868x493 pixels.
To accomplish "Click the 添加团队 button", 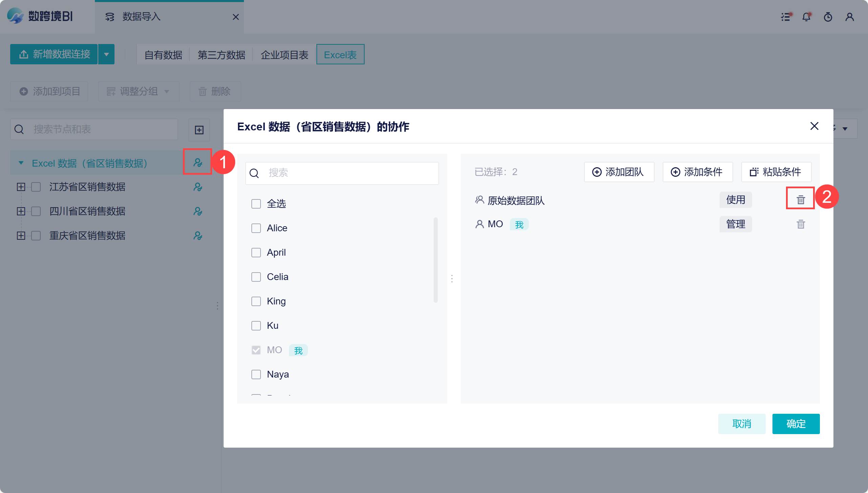I will (619, 172).
